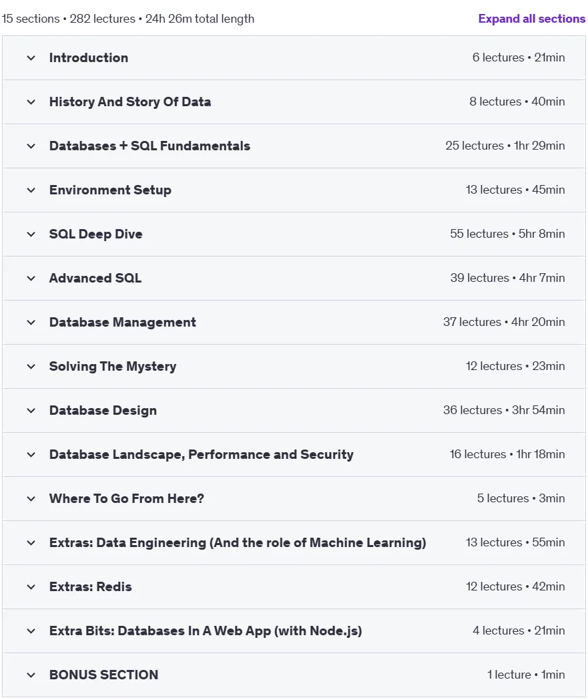Open the Advanced SQL section title
This screenshot has width=588, height=700.
point(95,278)
